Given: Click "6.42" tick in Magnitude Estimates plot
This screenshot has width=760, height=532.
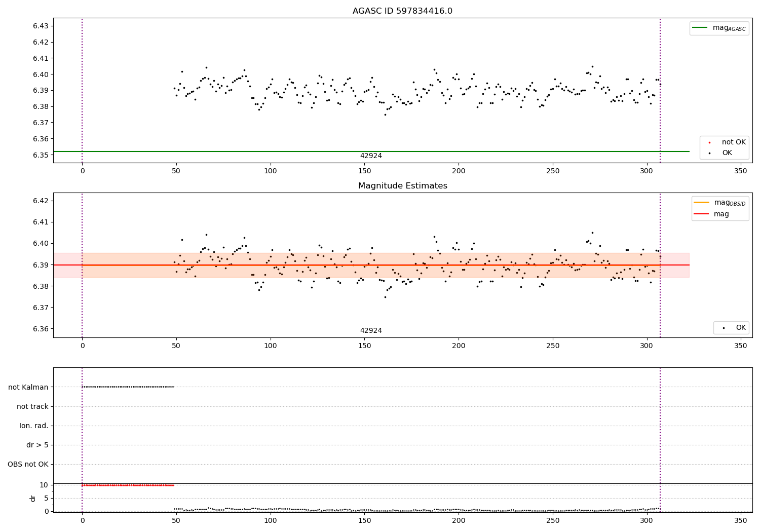Looking at the screenshot, I should click(41, 201).
